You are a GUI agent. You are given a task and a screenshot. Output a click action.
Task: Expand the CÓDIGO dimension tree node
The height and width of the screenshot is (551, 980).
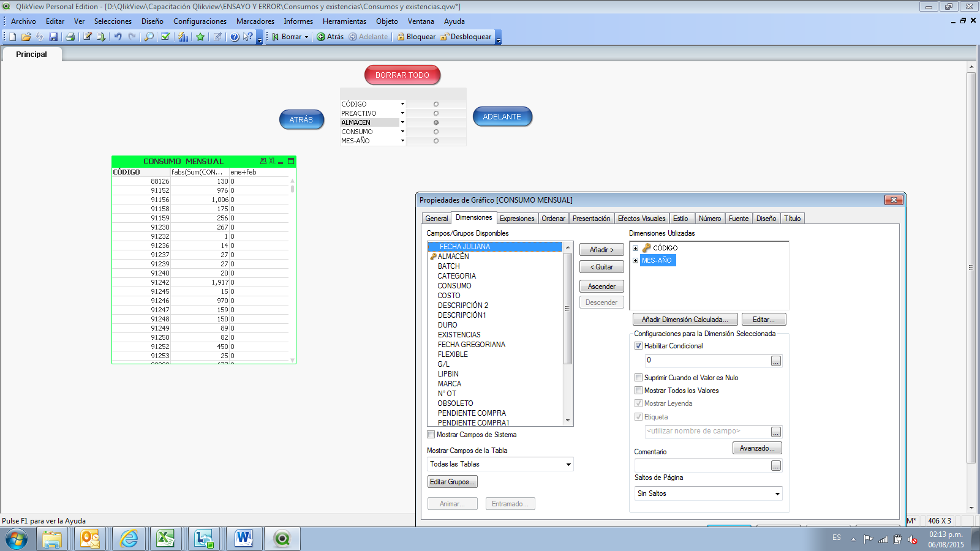[x=635, y=248]
